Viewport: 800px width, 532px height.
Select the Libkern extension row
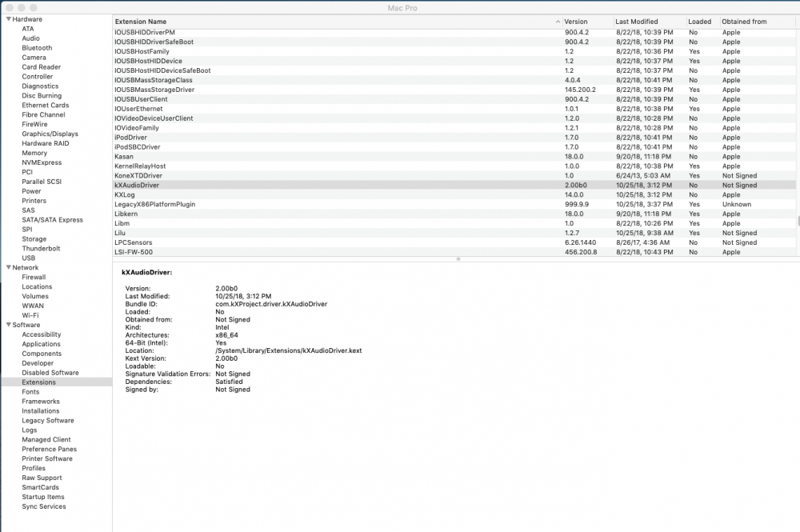tap(454, 214)
